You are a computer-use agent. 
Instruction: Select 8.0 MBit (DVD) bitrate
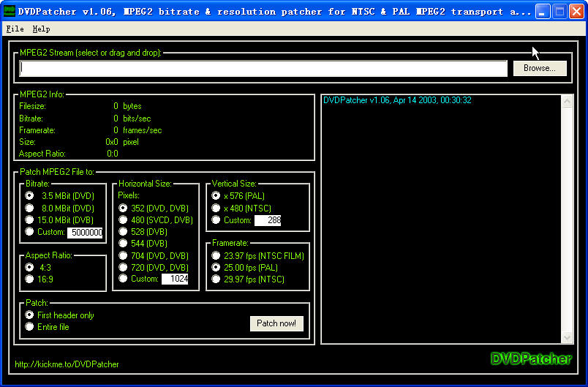pos(29,208)
